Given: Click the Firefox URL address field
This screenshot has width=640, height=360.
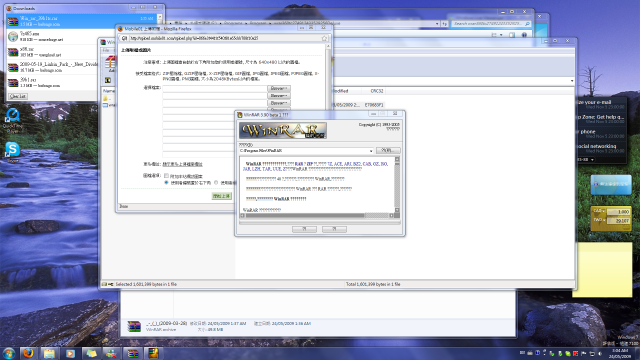Looking at the screenshot, I should (x=224, y=38).
